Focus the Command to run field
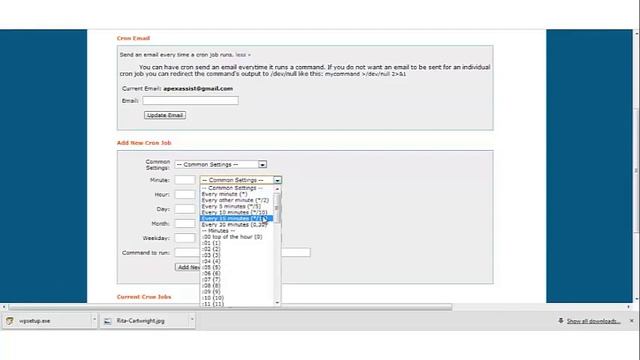The width and height of the screenshot is (640, 360). 242,253
